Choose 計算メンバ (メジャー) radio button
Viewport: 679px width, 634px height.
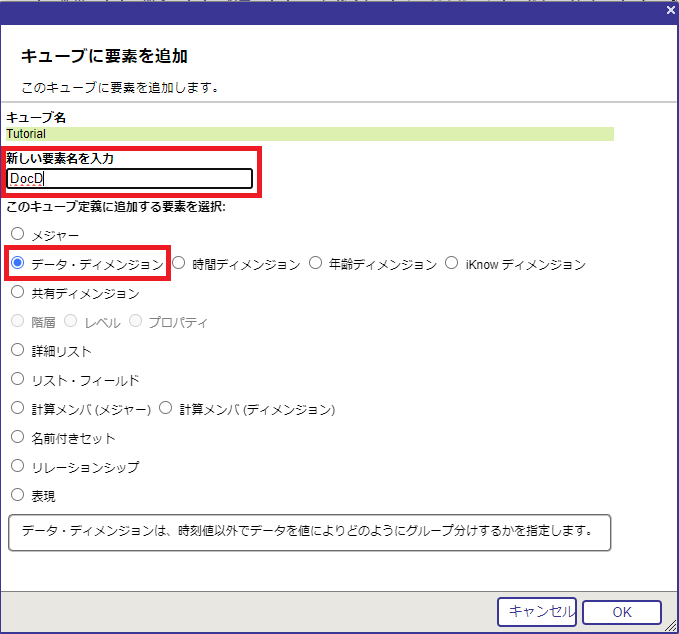coord(17,409)
